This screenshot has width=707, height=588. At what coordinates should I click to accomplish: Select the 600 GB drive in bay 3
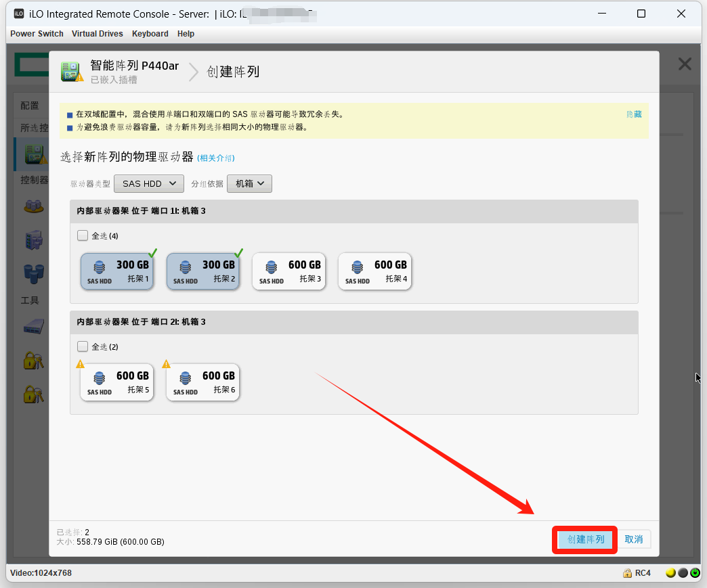(289, 271)
